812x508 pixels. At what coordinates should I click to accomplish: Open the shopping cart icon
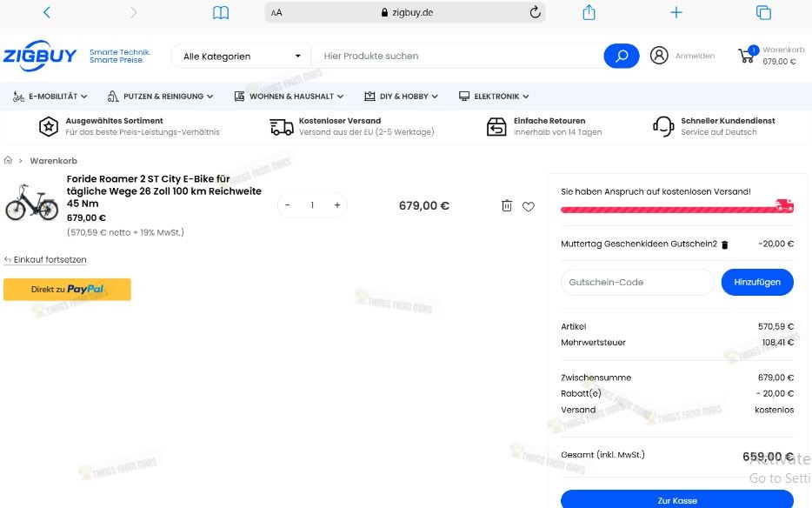click(x=748, y=55)
